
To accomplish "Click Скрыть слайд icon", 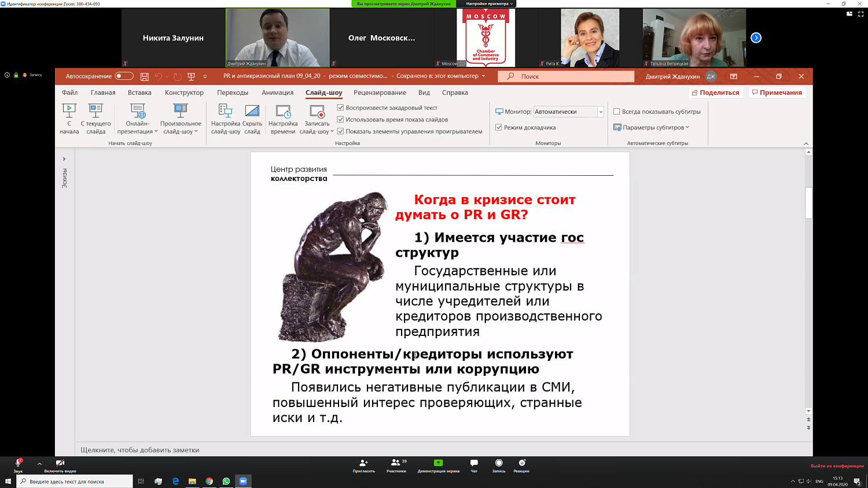I will 252,110.
